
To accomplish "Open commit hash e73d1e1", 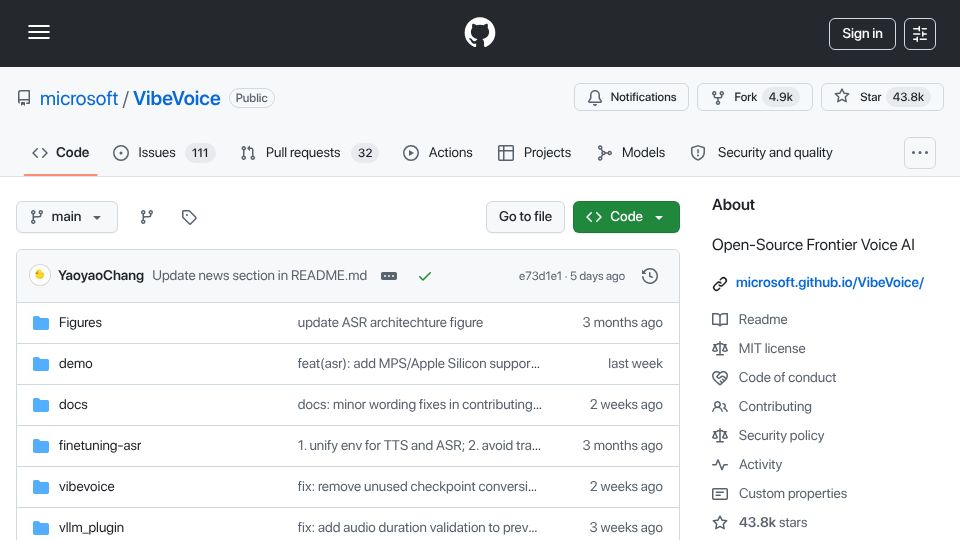I will [539, 276].
